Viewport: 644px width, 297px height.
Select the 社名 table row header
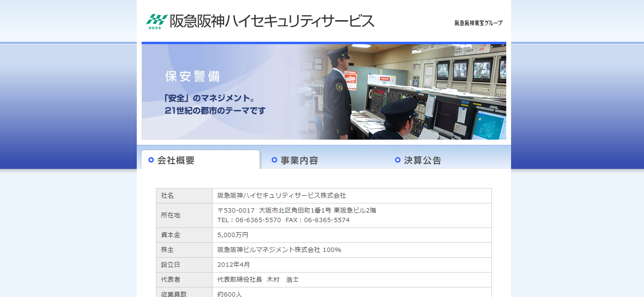184,196
